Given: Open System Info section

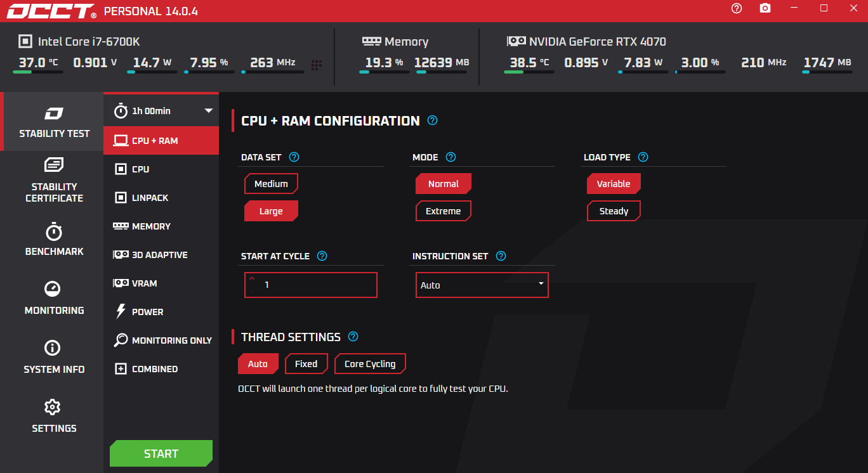Looking at the screenshot, I should [x=54, y=358].
